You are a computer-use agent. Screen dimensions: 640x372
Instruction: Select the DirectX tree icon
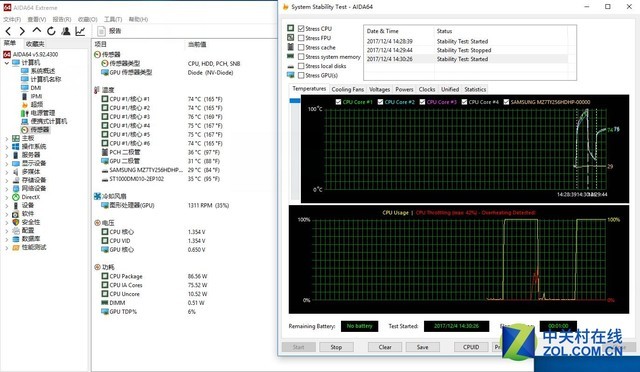pyautogui.click(x=16, y=197)
